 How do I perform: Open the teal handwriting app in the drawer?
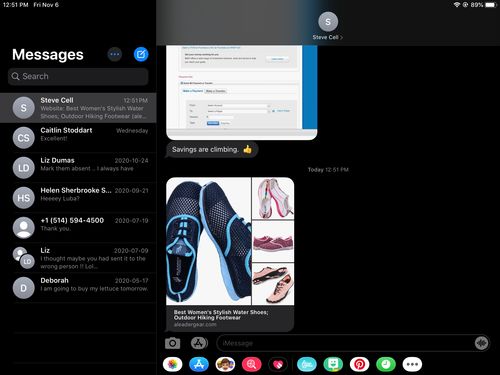click(x=307, y=364)
